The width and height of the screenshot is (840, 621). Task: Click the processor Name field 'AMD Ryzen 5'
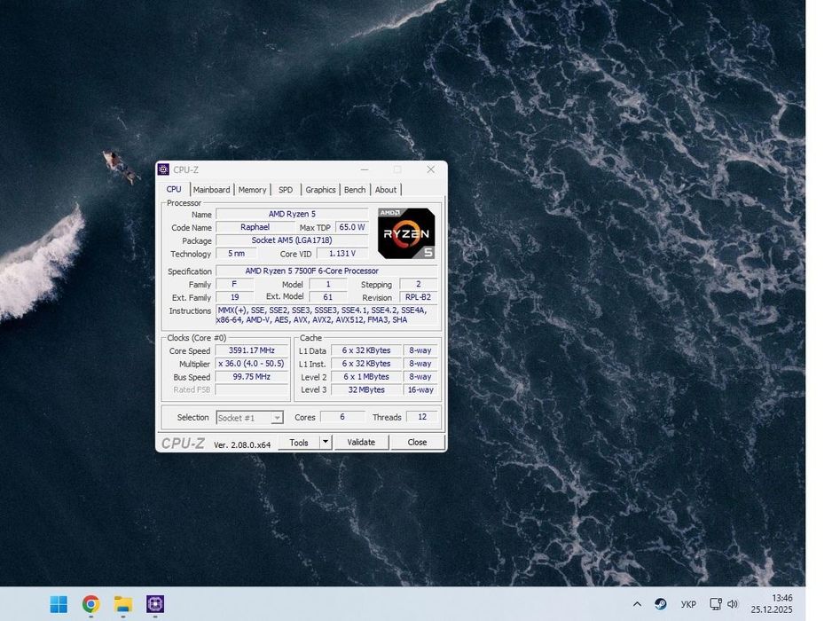292,214
